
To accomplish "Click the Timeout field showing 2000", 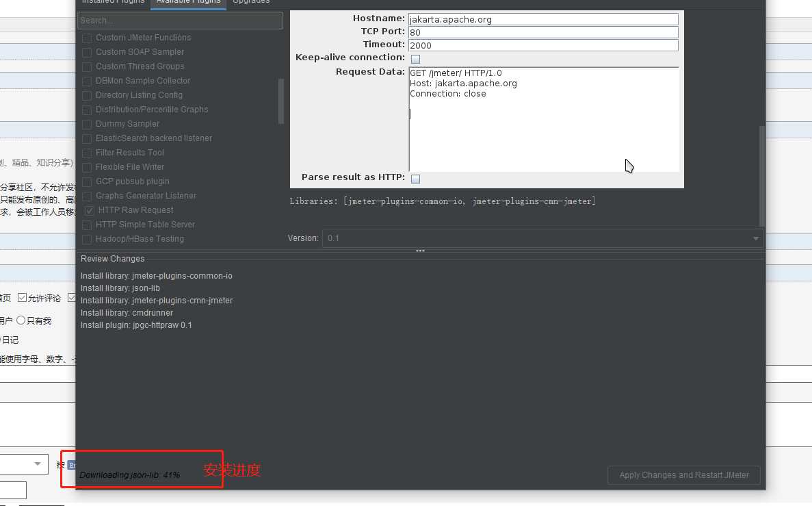I will click(543, 46).
